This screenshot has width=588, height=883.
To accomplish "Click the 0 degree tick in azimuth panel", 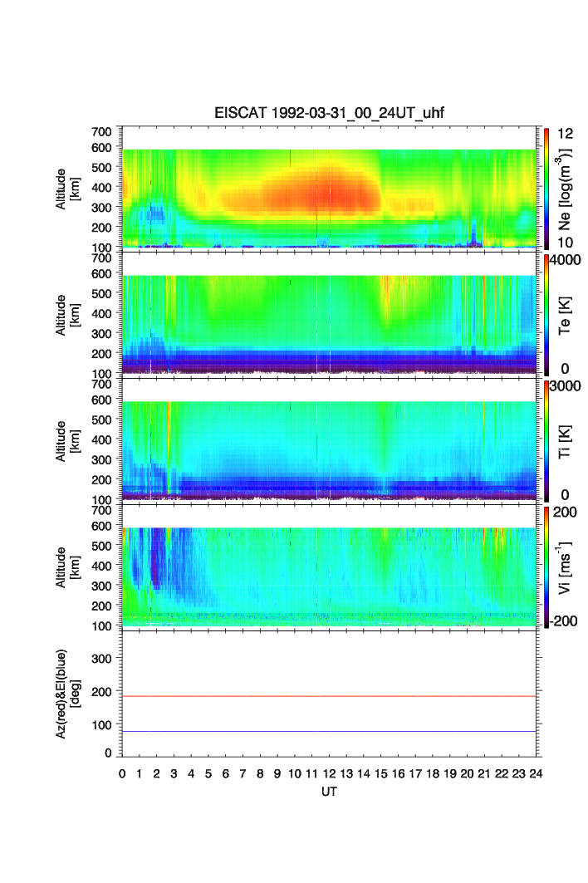I will 109,753.
